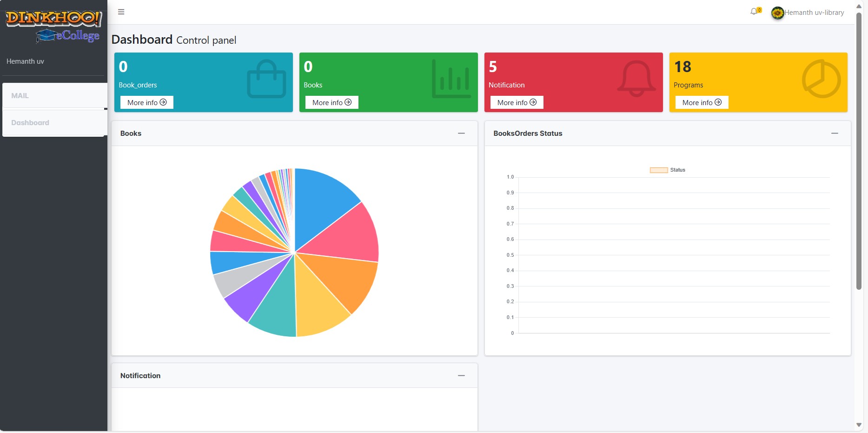
Task: Select MAIL in the sidebar
Action: coord(55,95)
